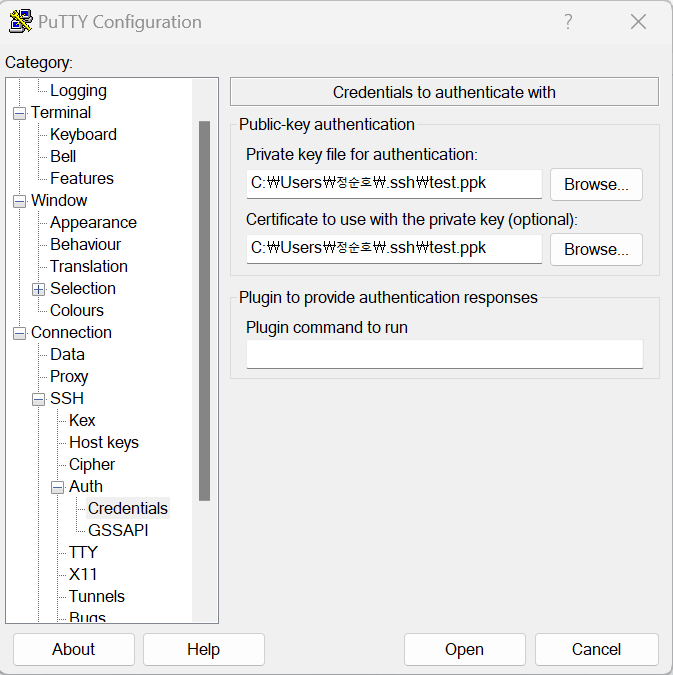Collapse the Window category node

coord(19,201)
